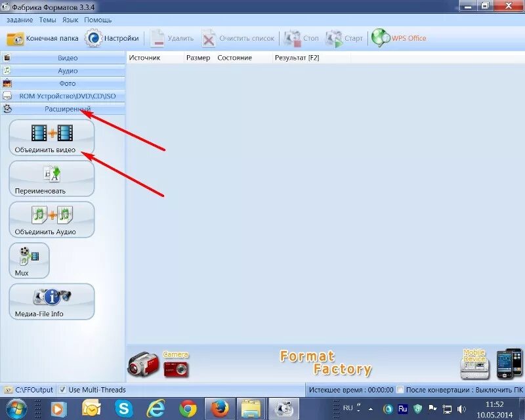
Task: Click the Объединить видео button
Action: click(x=52, y=138)
